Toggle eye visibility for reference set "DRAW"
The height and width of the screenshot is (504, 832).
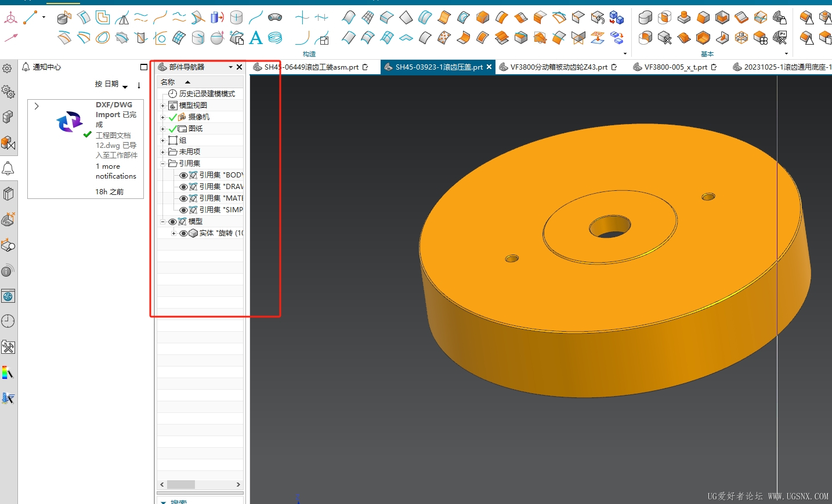(x=183, y=187)
